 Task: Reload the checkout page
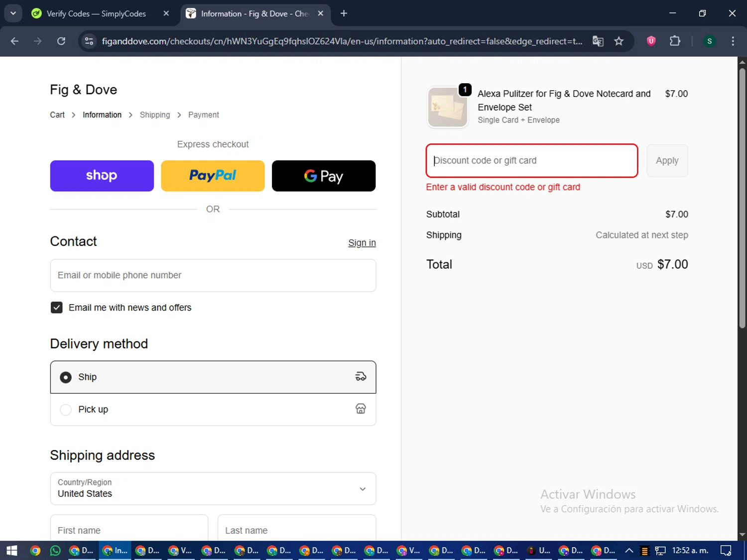tap(61, 41)
